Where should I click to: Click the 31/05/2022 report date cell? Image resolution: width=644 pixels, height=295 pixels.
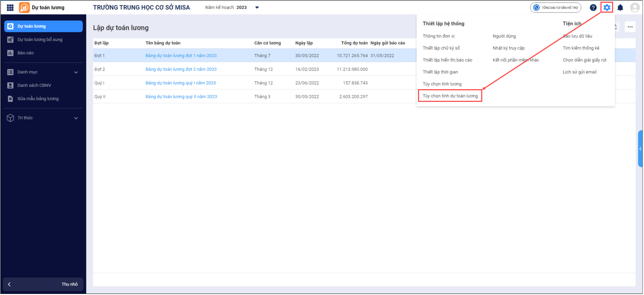tap(382, 56)
